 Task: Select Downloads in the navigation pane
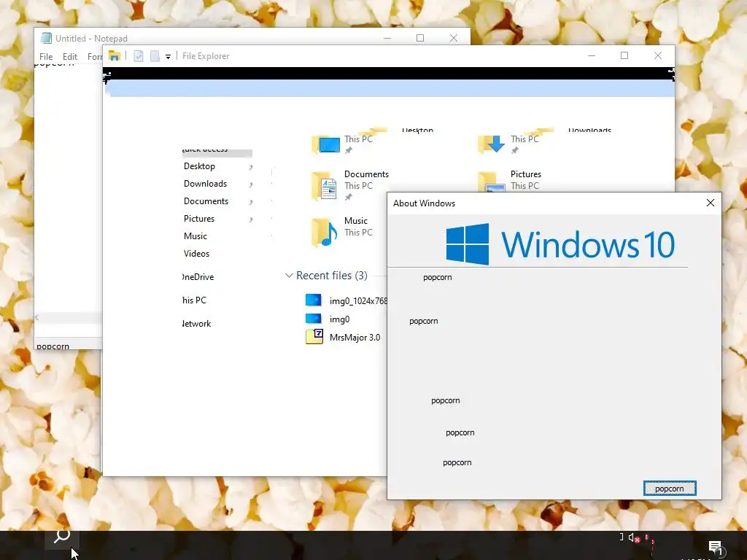(205, 184)
